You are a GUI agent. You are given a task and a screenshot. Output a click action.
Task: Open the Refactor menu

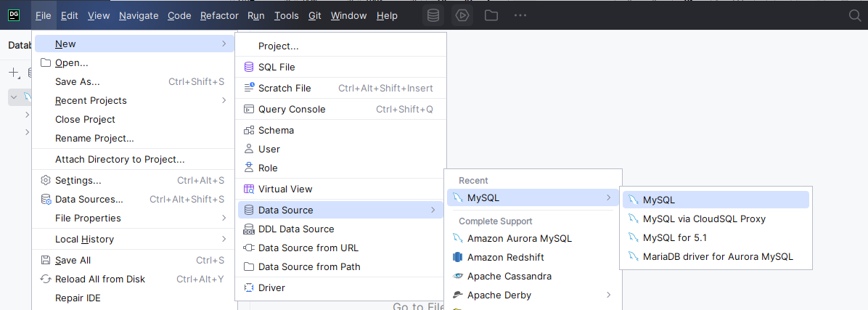219,15
